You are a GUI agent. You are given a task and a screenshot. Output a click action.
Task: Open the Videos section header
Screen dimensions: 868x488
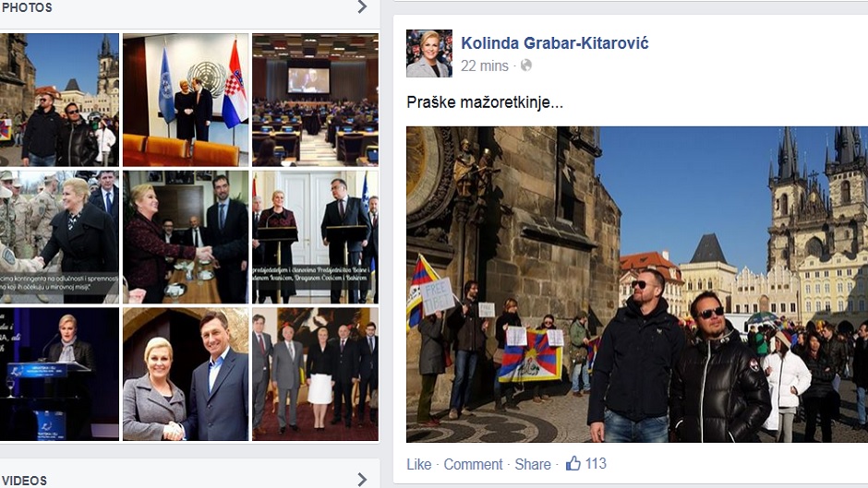24,481
